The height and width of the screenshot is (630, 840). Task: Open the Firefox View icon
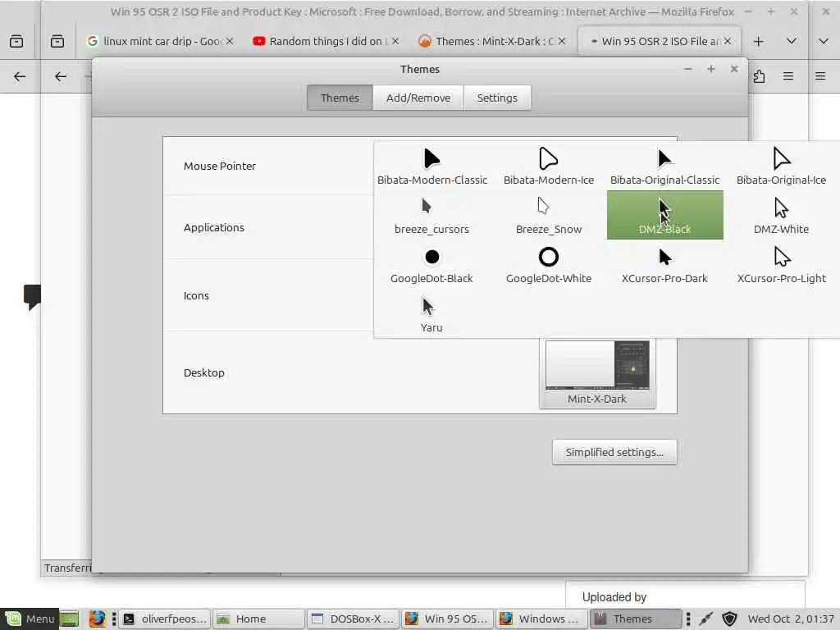point(57,41)
